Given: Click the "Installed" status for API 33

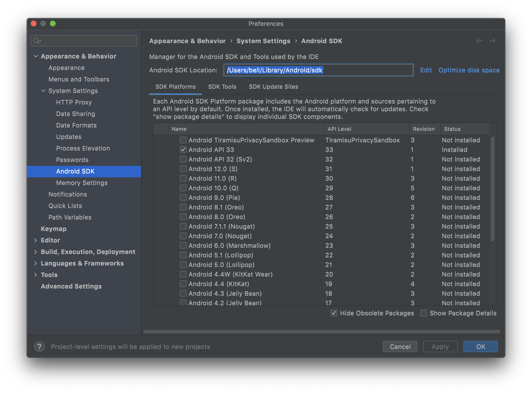Looking at the screenshot, I should [455, 150].
